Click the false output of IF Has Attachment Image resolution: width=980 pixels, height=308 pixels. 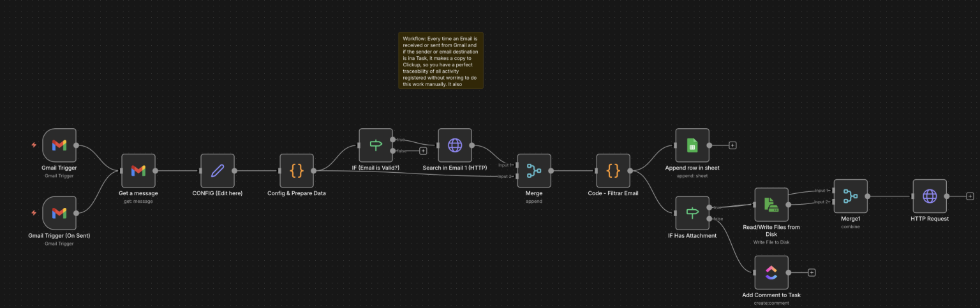[x=709, y=219]
